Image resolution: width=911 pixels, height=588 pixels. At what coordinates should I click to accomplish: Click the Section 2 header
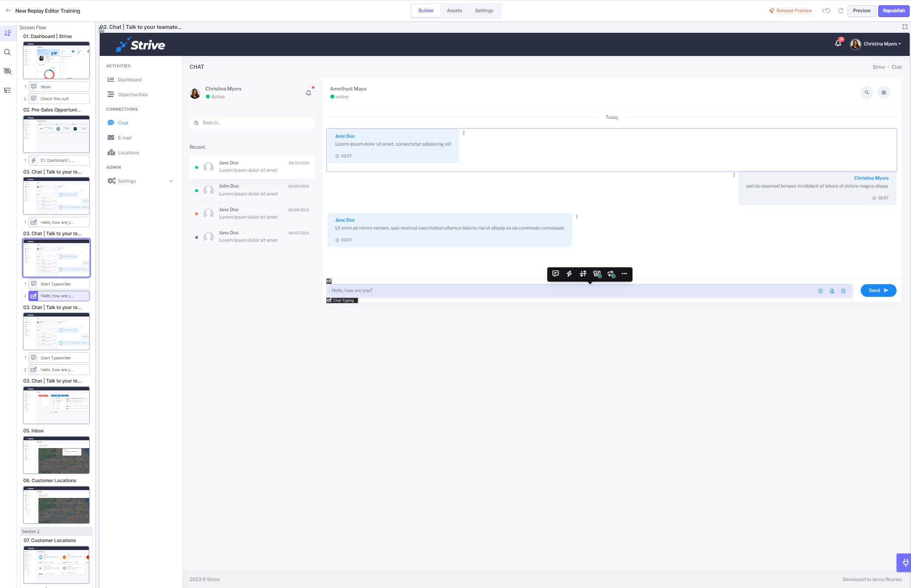pyautogui.click(x=56, y=532)
